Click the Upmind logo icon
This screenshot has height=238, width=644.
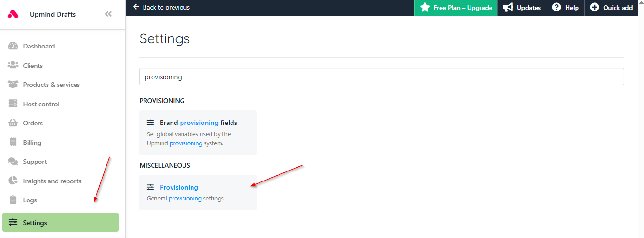tap(13, 14)
